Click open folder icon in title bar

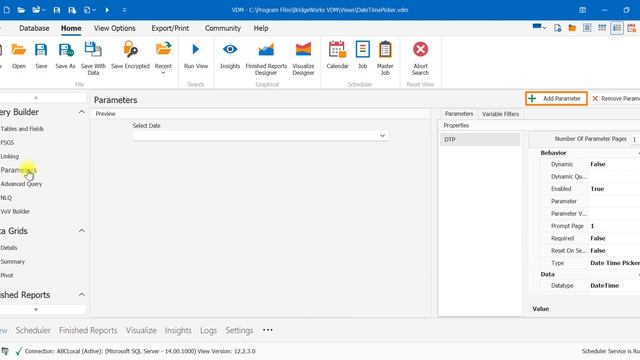pyautogui.click(x=21, y=10)
